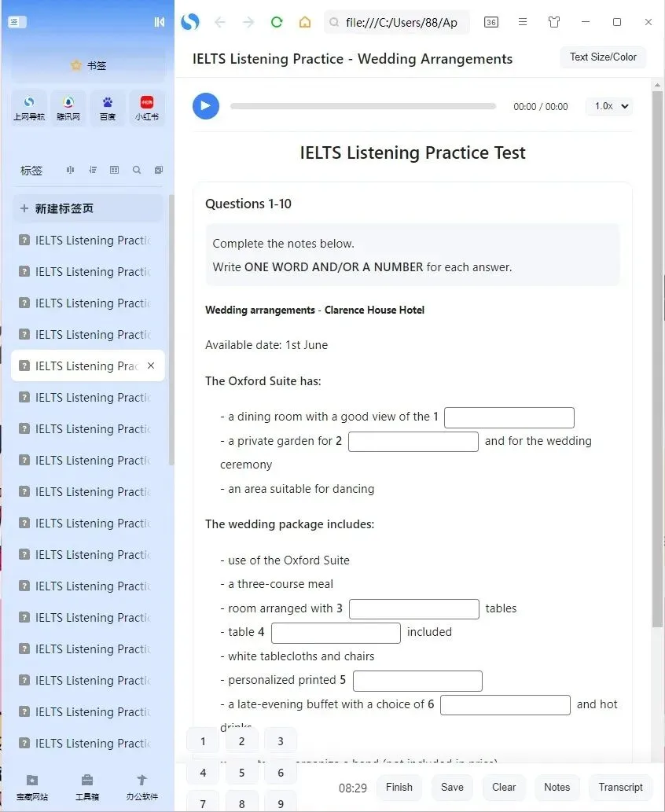This screenshot has width=665, height=812.
Task: Open the 工具箱 toolbox at sidebar bottom
Action: (x=86, y=786)
